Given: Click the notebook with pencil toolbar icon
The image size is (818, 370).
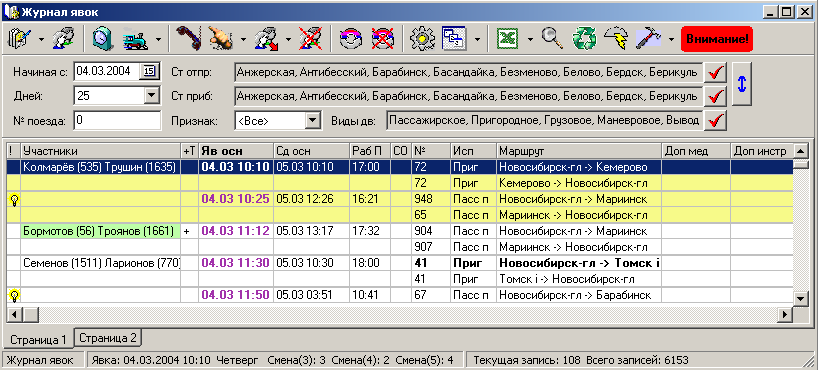Looking at the screenshot, I should [20, 39].
